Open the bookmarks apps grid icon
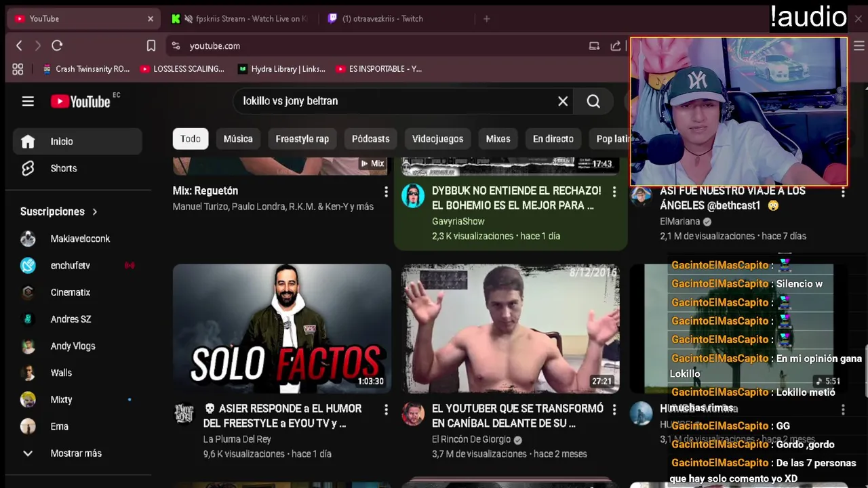 [18, 68]
